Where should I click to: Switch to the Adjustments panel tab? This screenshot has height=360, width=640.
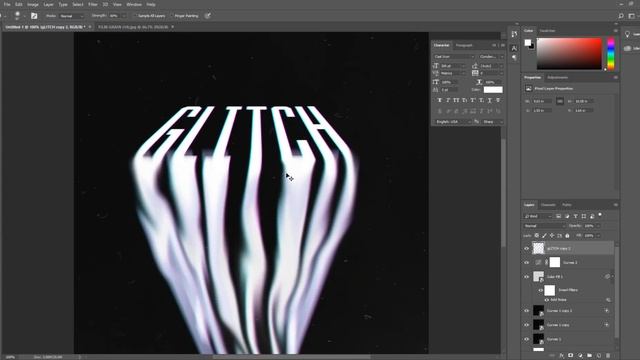coord(558,78)
